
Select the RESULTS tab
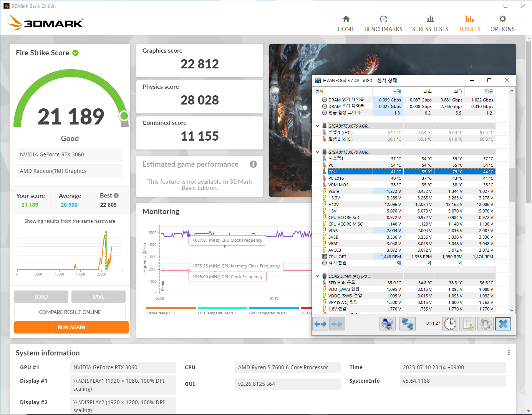pos(469,24)
